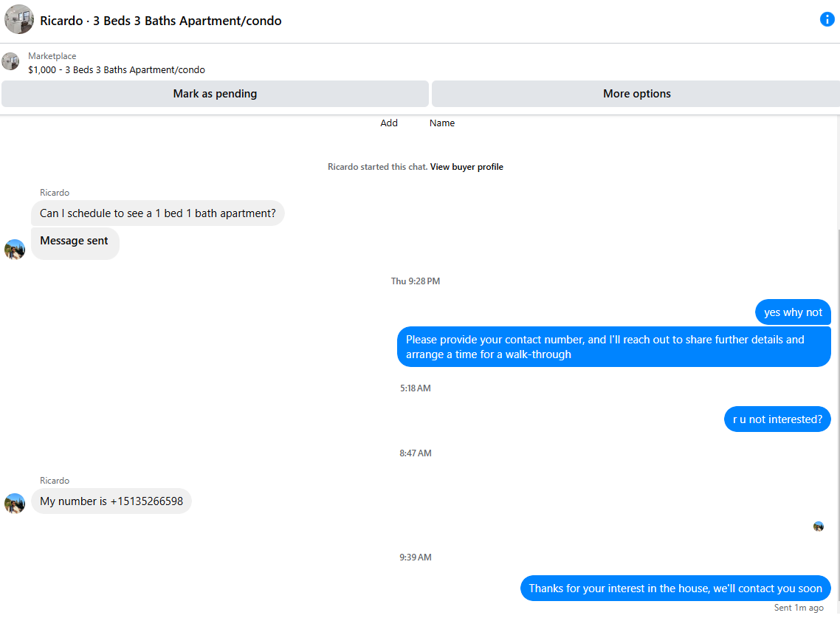Click Ricardo's avatar beside the Message sent bubble
The image size is (840, 621).
(x=15, y=250)
